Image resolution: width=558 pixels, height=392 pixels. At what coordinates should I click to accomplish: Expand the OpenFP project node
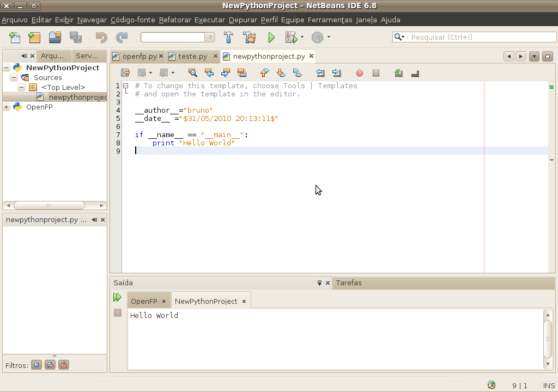[7, 107]
